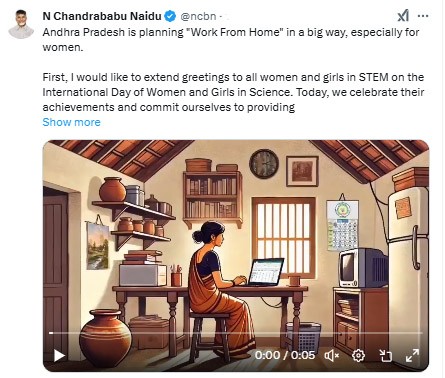Click the video illustration of woman at laptop

point(236,255)
